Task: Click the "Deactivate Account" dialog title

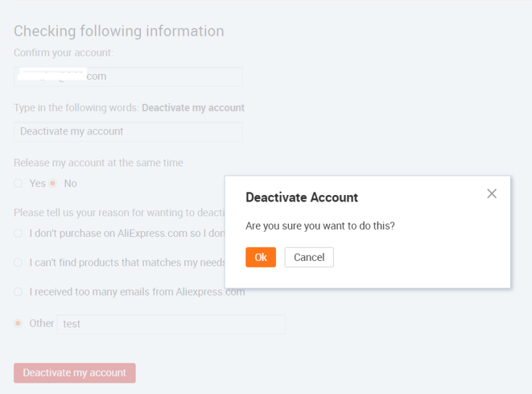Action: [302, 197]
